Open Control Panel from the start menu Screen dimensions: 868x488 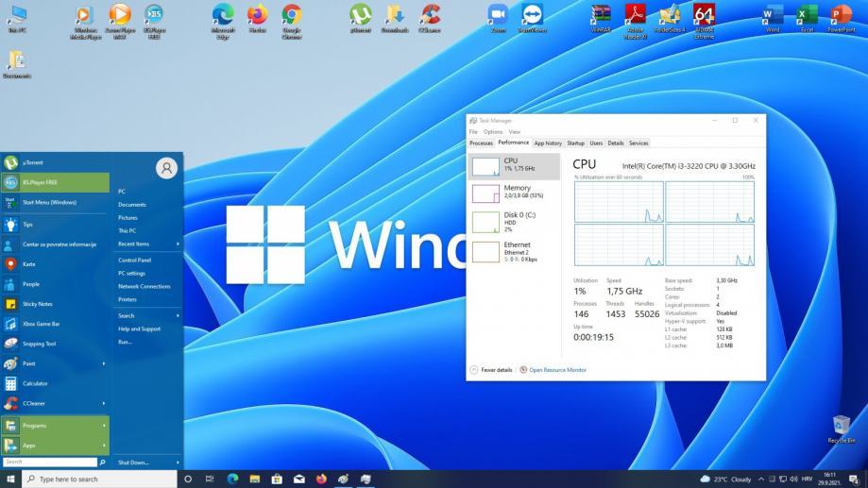(135, 260)
